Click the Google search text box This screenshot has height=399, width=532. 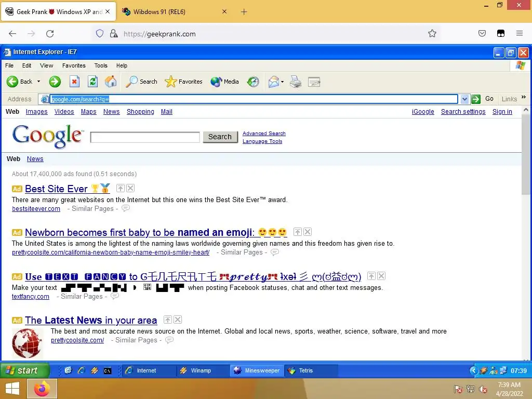click(145, 137)
